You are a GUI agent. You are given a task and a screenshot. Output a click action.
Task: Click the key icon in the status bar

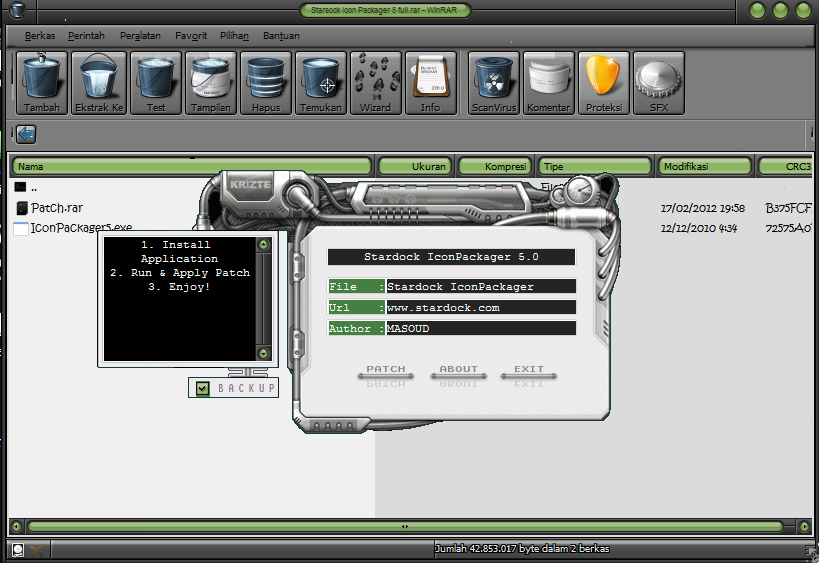(37, 550)
